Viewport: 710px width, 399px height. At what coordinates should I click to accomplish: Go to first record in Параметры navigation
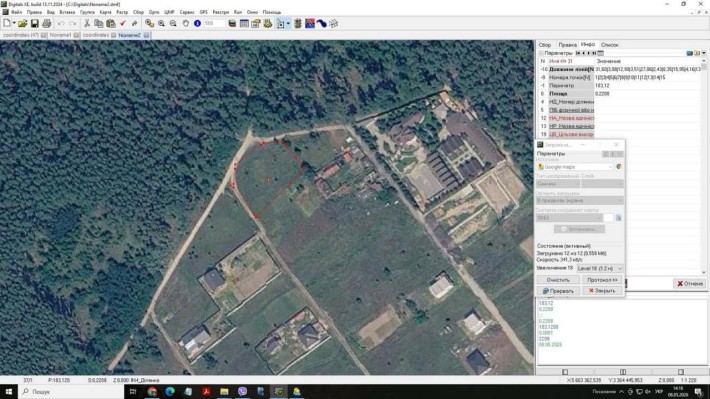click(x=578, y=53)
